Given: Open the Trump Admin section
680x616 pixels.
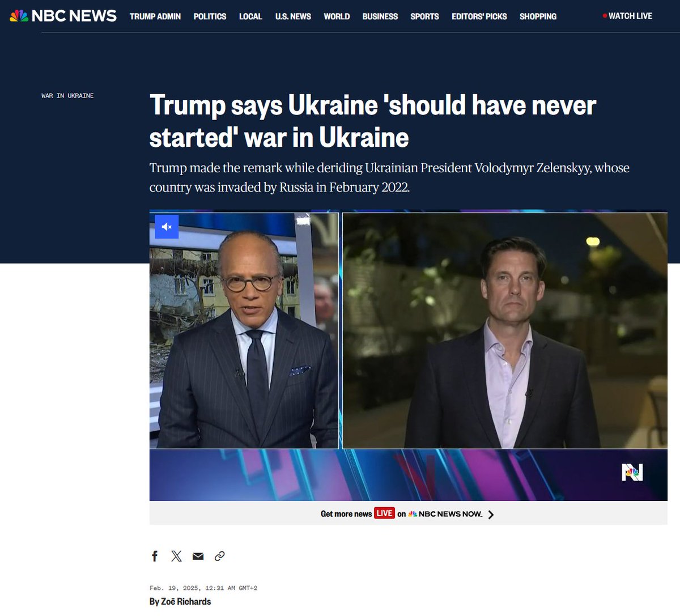Looking at the screenshot, I should [x=155, y=16].
